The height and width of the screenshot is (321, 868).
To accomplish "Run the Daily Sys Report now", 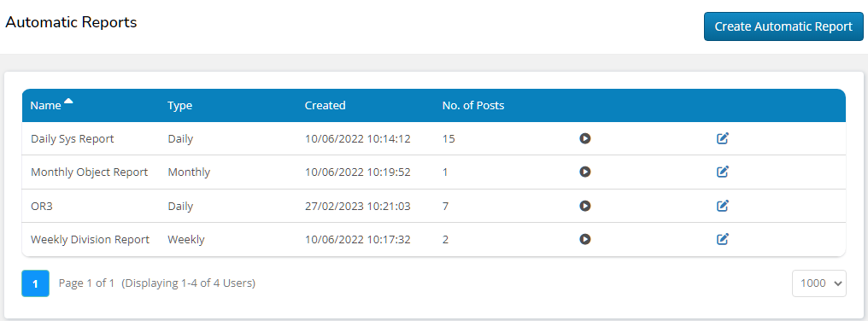I will pyautogui.click(x=585, y=138).
